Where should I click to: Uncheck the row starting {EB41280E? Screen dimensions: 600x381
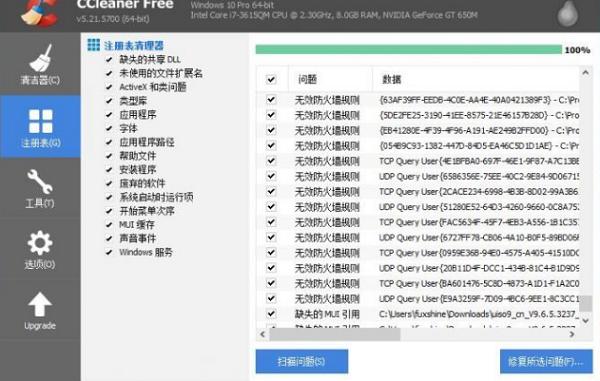pyautogui.click(x=271, y=130)
